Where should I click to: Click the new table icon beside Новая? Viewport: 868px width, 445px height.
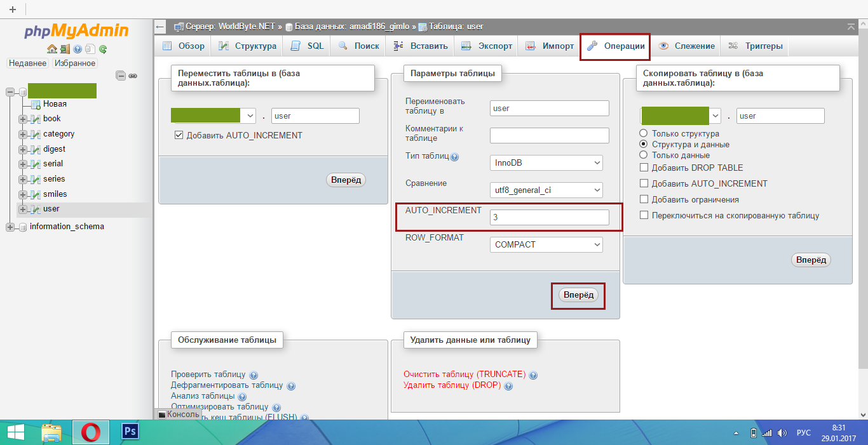(x=36, y=104)
